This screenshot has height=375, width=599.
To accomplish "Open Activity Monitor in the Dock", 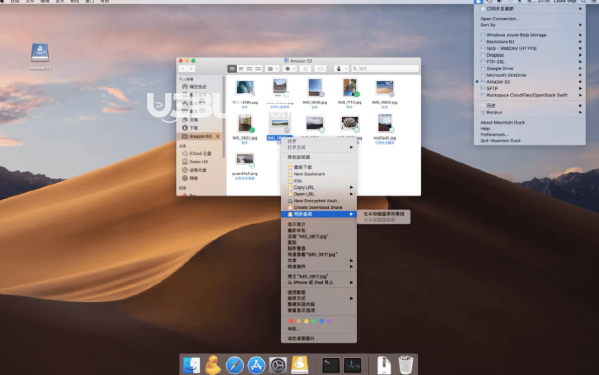I will click(352, 365).
